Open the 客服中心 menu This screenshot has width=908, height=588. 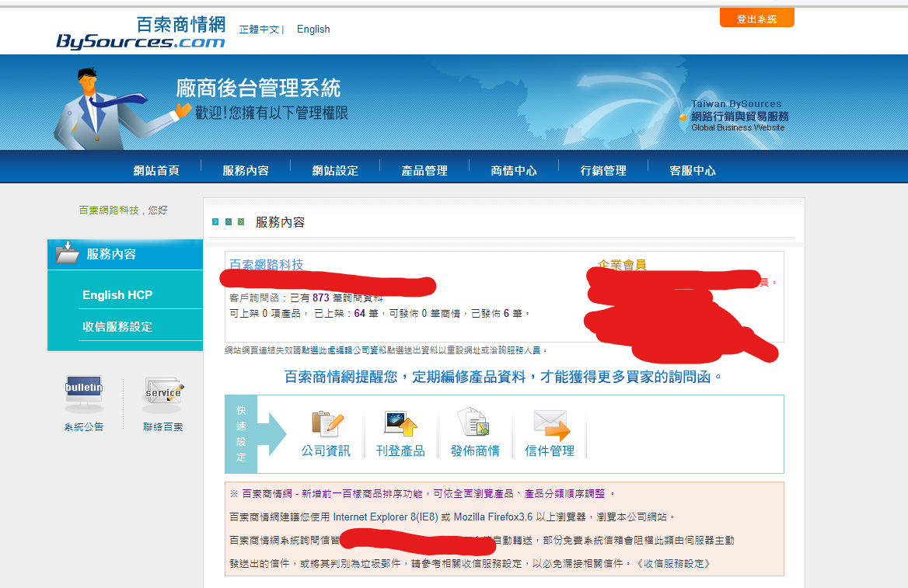tap(693, 171)
